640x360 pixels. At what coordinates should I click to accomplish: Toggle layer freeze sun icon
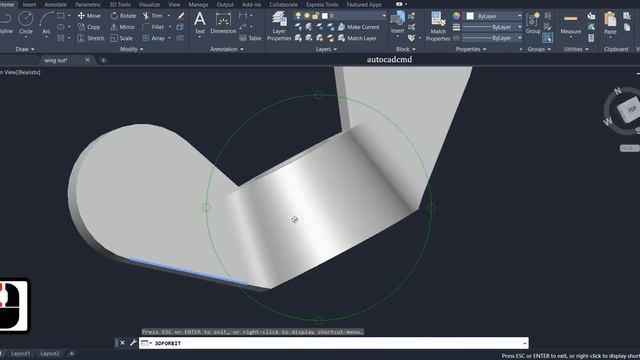307,16
